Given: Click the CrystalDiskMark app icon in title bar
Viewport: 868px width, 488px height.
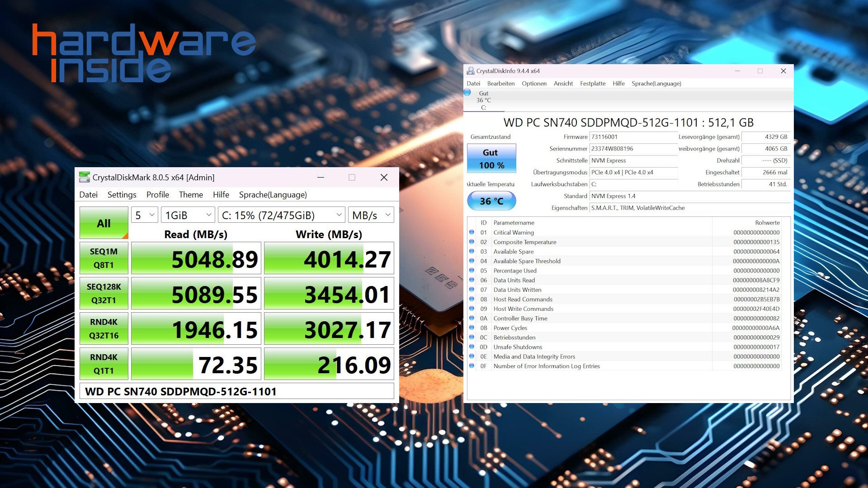Looking at the screenshot, I should pyautogui.click(x=84, y=177).
